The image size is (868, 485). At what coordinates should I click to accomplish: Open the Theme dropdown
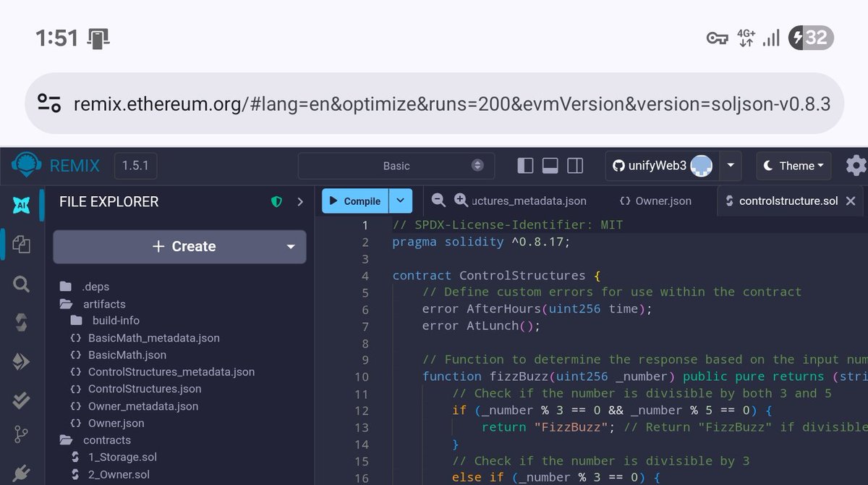(793, 166)
